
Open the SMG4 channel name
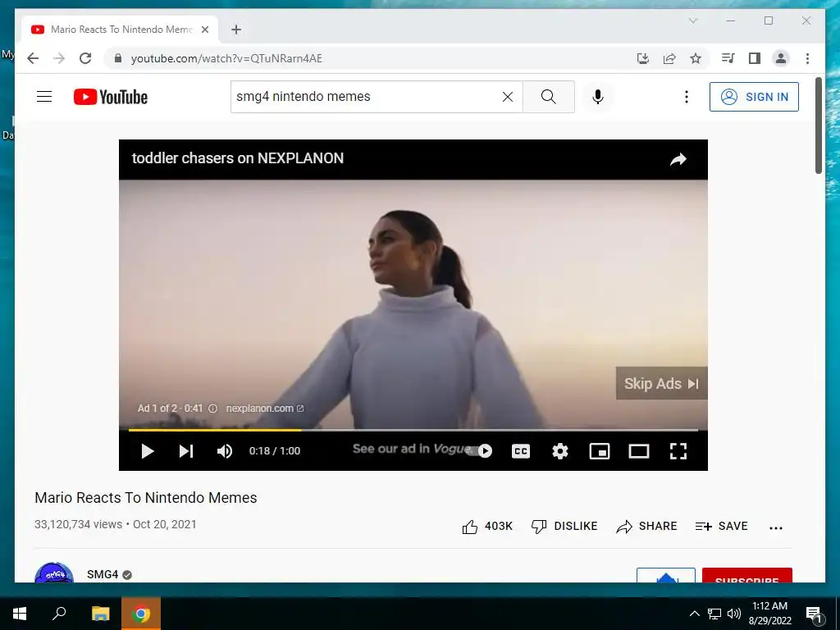click(x=103, y=574)
